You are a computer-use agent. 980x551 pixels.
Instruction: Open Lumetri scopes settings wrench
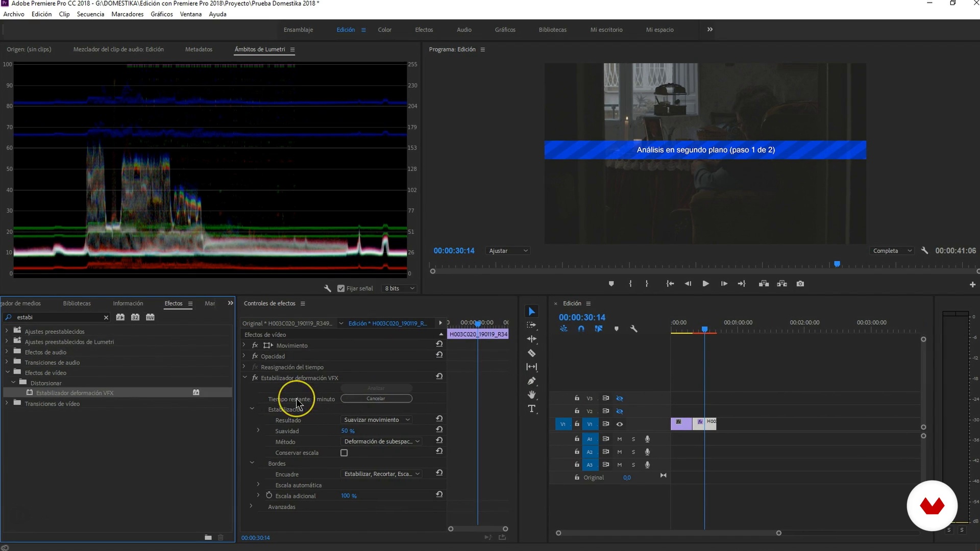327,288
